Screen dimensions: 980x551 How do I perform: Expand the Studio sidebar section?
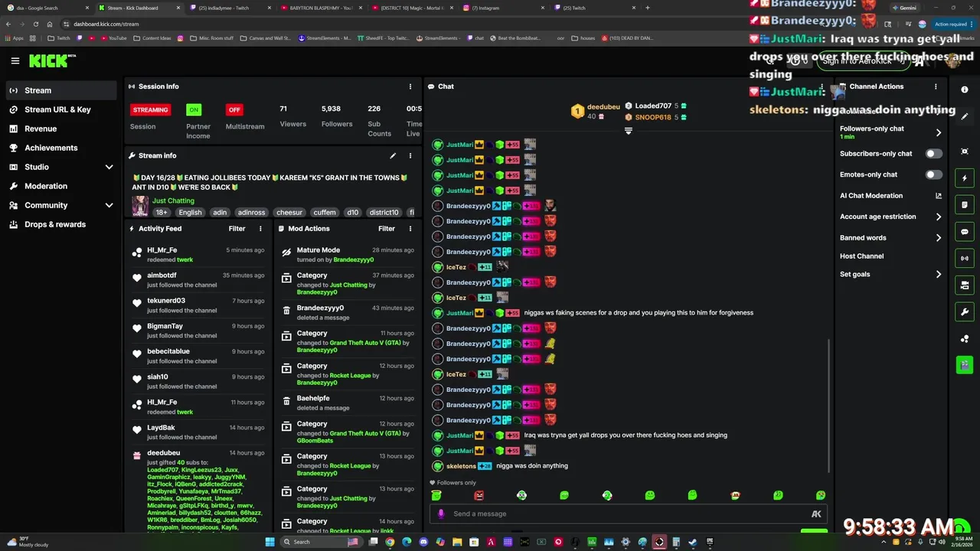(109, 167)
